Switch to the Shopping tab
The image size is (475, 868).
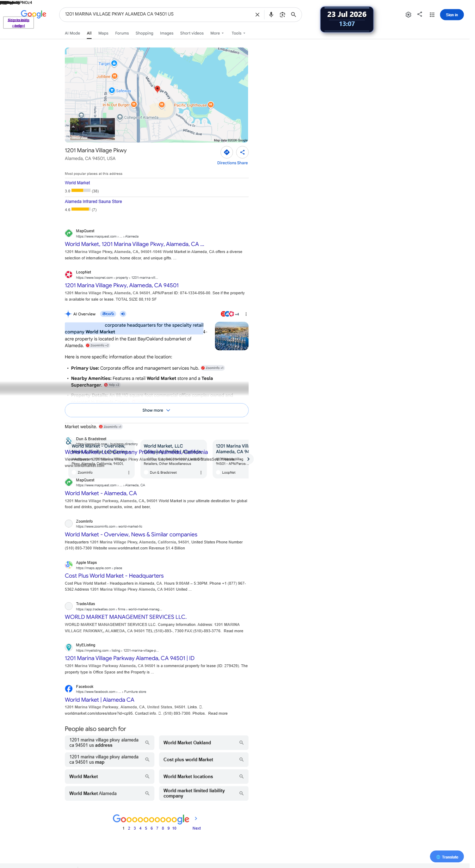click(x=144, y=33)
